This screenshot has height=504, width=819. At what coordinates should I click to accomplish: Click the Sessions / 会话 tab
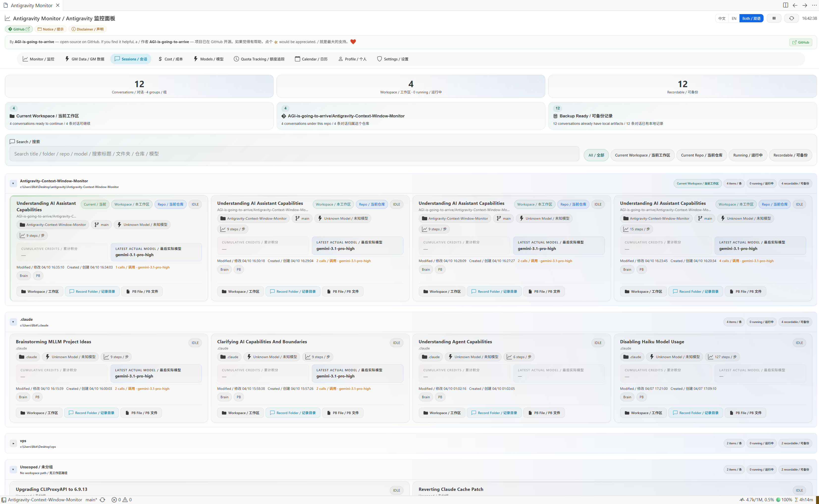[131, 59]
